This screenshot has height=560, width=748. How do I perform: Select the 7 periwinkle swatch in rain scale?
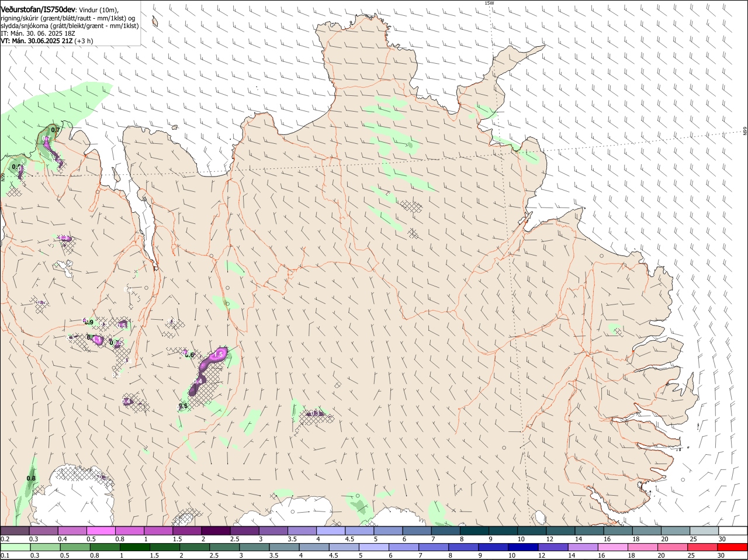click(x=434, y=547)
